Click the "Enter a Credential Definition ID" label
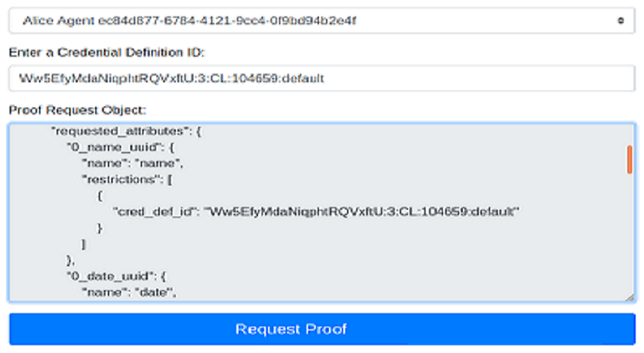Image resolution: width=644 pixels, height=353 pixels. [107, 53]
